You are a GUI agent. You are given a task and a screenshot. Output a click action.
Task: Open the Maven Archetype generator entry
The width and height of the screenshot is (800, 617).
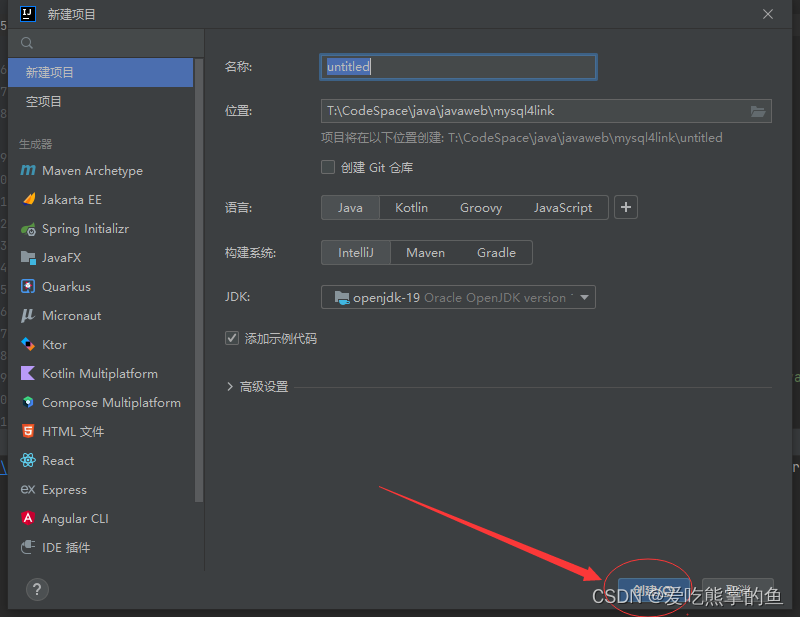pos(101,170)
